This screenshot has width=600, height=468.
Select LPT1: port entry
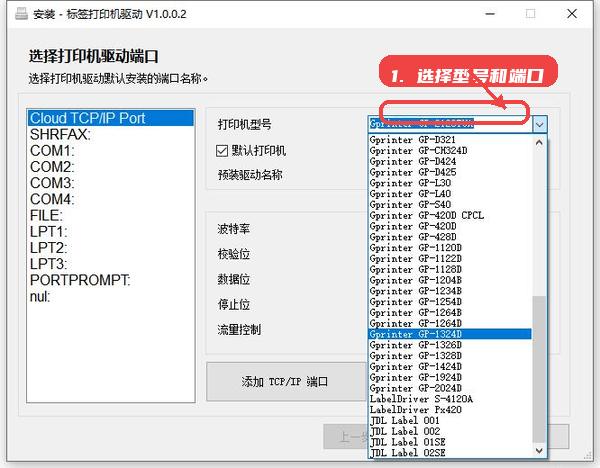[111, 232]
